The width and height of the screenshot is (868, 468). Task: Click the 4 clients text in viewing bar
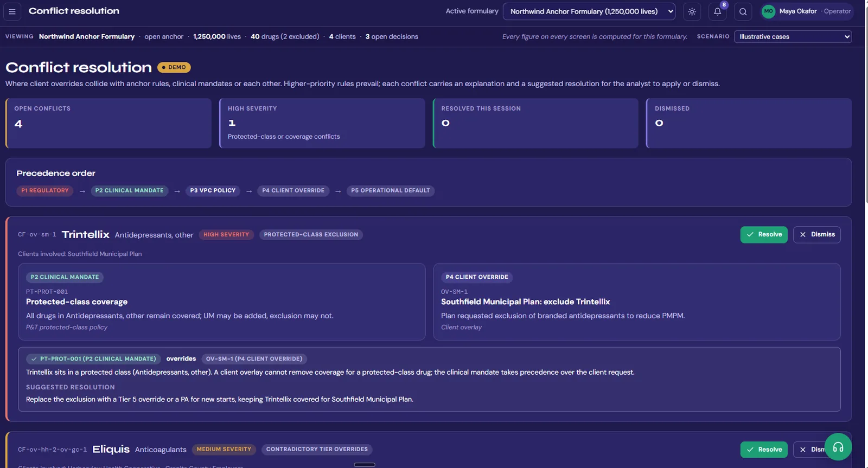pyautogui.click(x=342, y=37)
